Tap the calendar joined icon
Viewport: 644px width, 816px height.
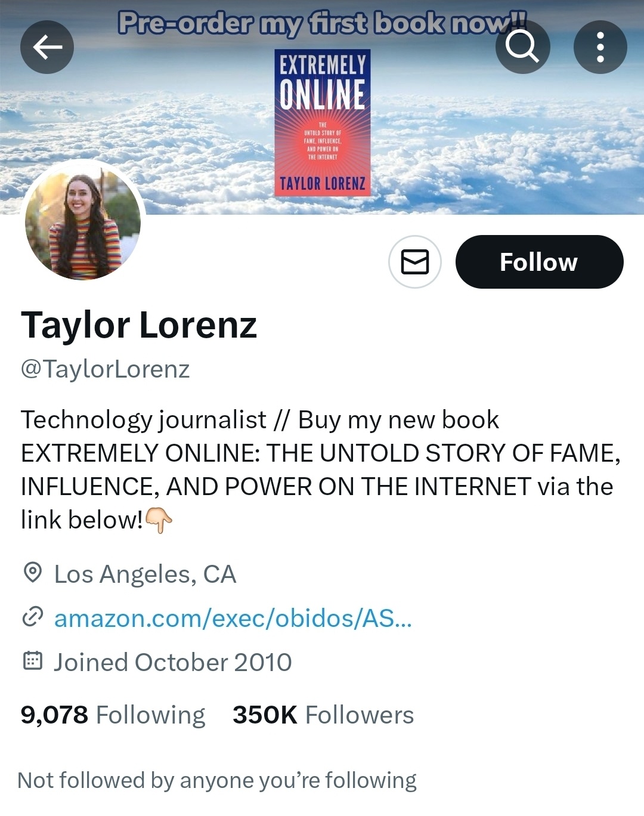32,661
